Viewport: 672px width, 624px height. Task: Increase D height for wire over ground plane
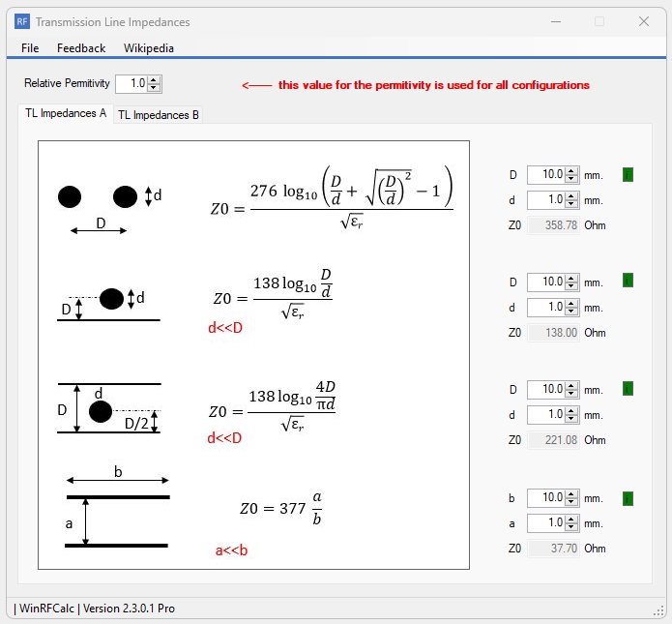pos(571,278)
